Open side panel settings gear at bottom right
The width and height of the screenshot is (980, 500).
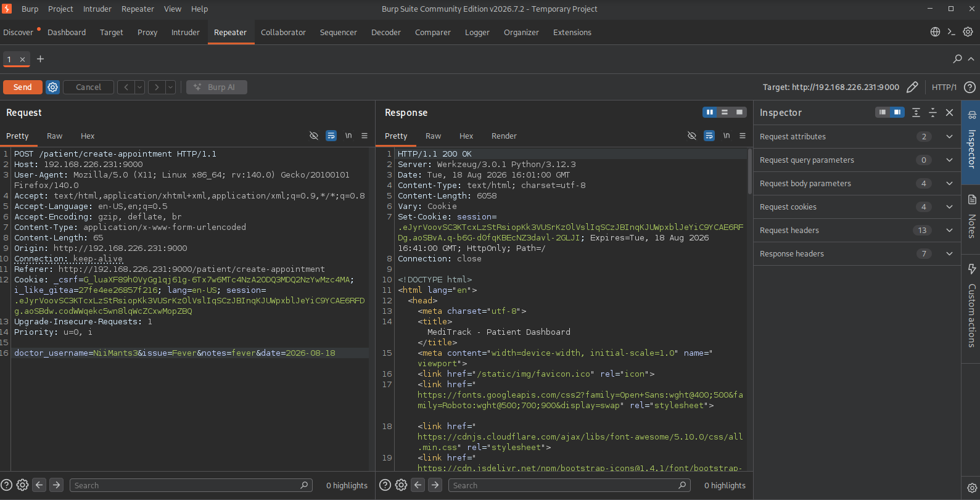(x=972, y=488)
